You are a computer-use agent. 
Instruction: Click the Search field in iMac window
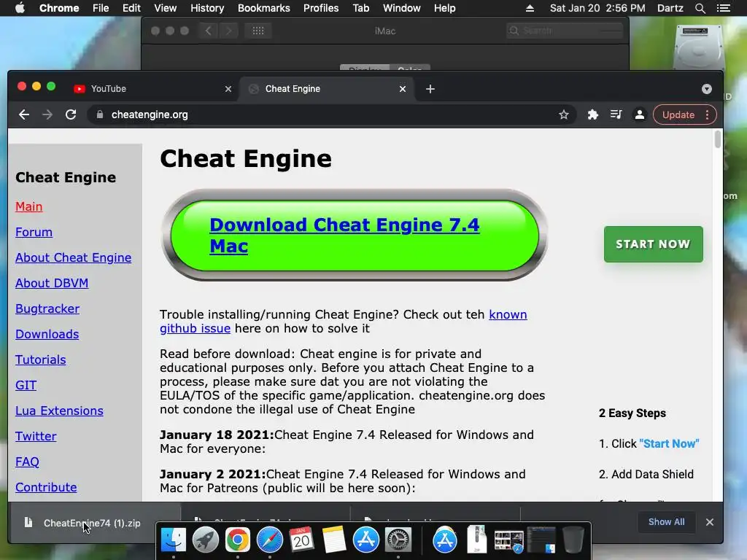[x=565, y=31]
